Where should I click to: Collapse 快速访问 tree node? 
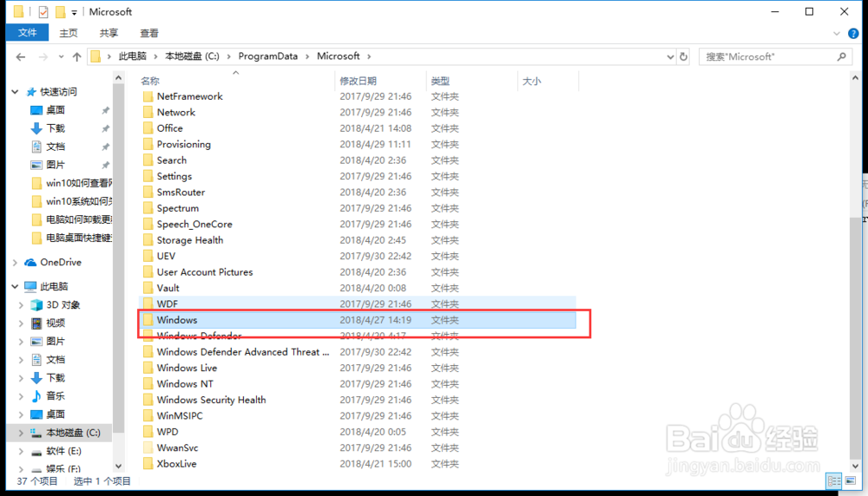click(x=15, y=92)
